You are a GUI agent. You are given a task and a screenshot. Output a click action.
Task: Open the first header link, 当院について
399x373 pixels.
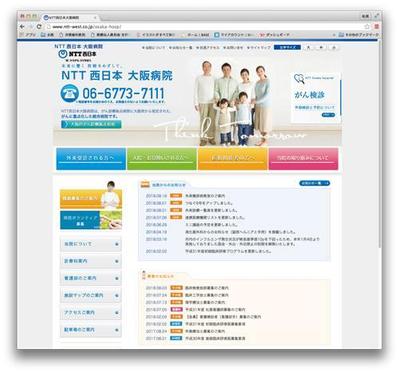[154, 48]
